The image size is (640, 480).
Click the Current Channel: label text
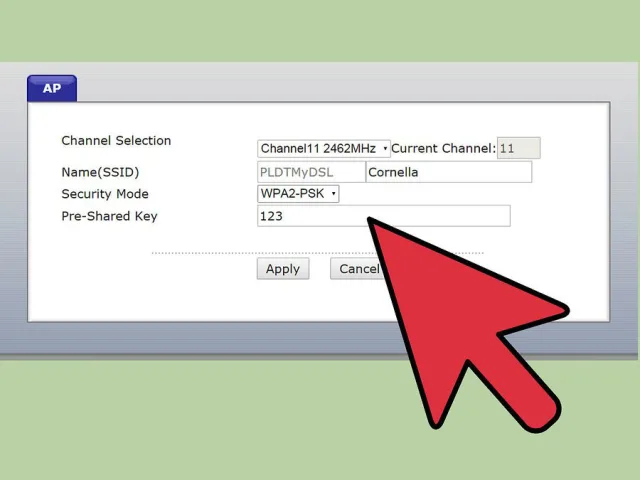pyautogui.click(x=443, y=149)
